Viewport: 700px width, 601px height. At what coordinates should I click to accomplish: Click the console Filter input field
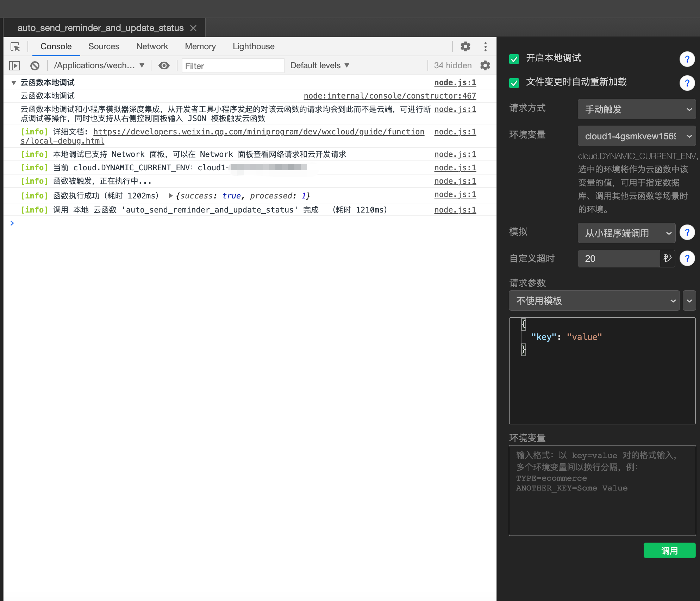[232, 66]
